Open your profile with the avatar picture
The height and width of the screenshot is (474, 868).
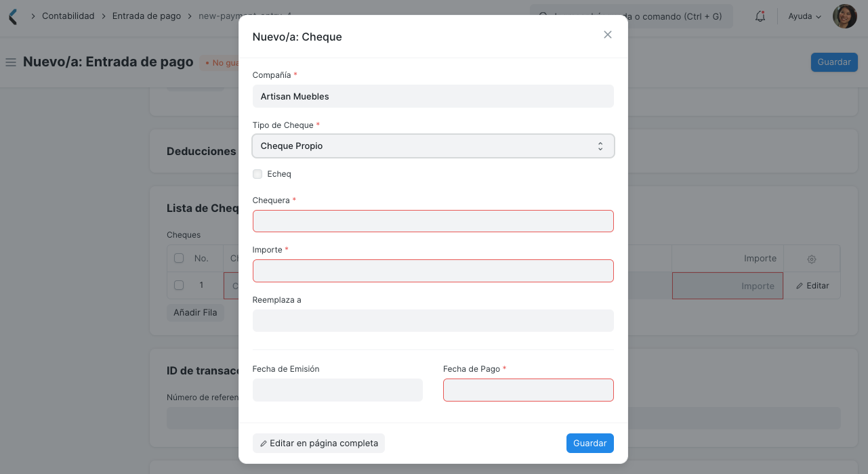(x=844, y=16)
